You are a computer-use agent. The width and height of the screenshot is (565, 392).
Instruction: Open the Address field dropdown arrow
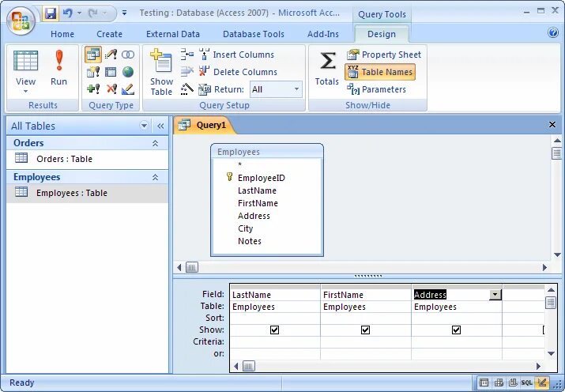click(495, 295)
